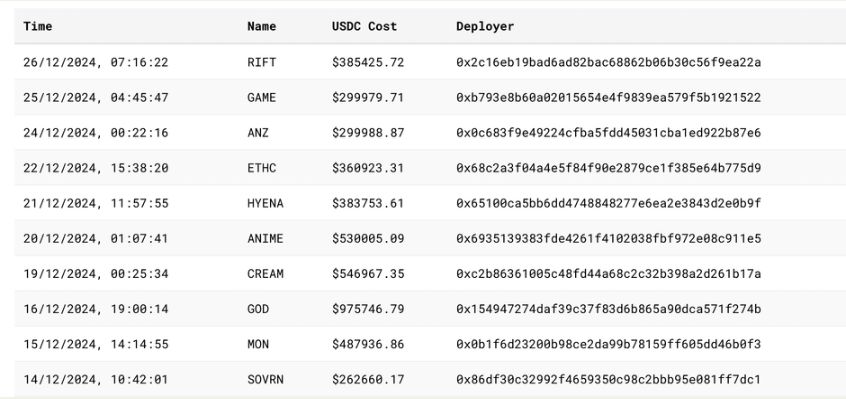Select the GOD deployer address
Viewport: 846px width, 399px height.
point(609,309)
